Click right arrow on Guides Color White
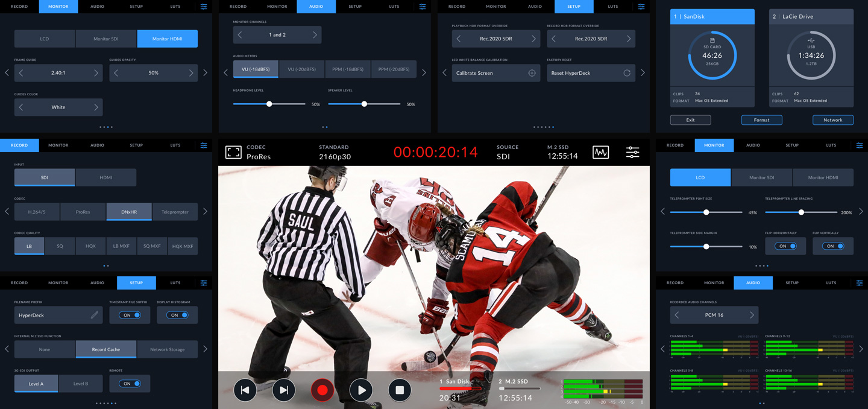Viewport: 868px width, 409px height. click(96, 107)
